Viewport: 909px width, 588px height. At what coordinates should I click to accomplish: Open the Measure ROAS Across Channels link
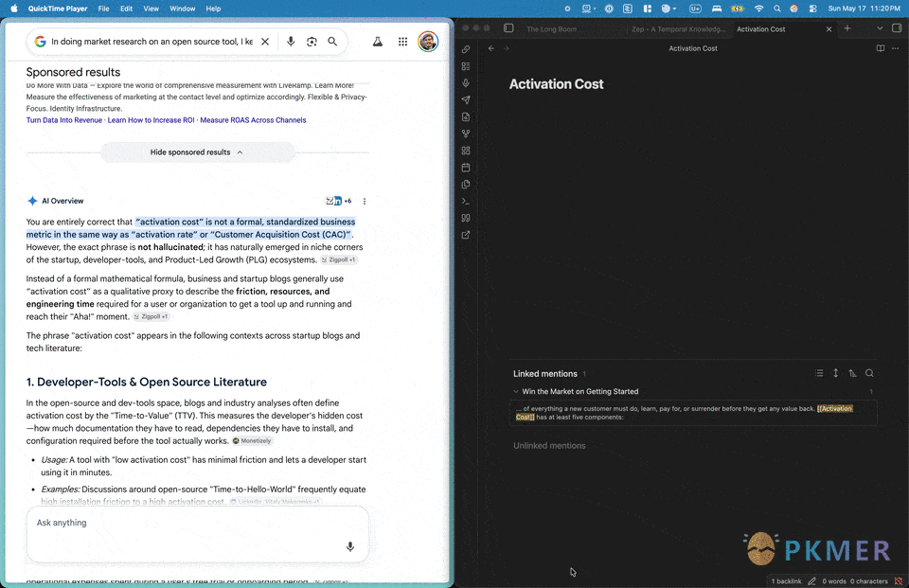point(253,120)
